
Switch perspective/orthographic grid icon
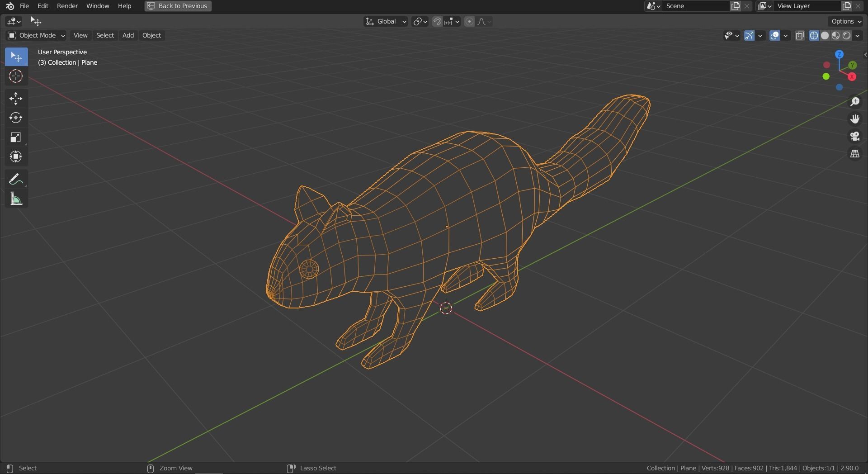[854, 154]
